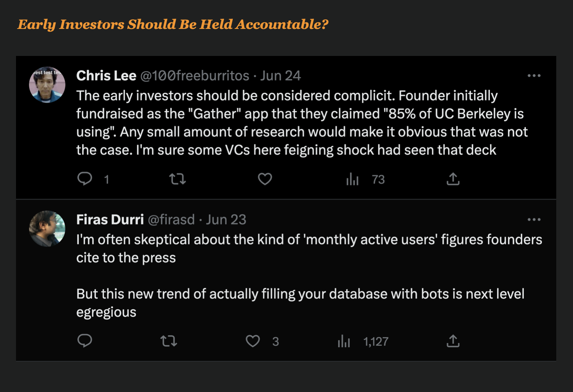Like Firas Durri's tweet
573x392 pixels.
click(x=253, y=341)
